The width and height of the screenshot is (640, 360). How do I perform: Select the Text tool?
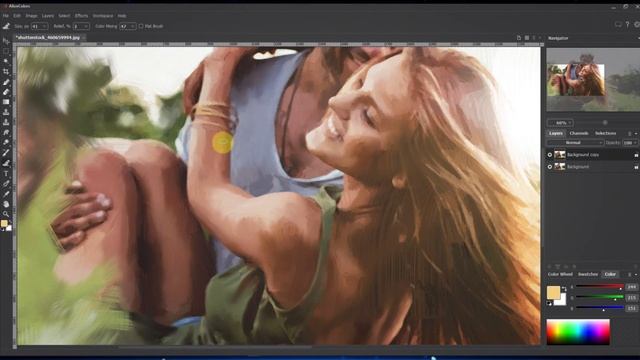6,173
